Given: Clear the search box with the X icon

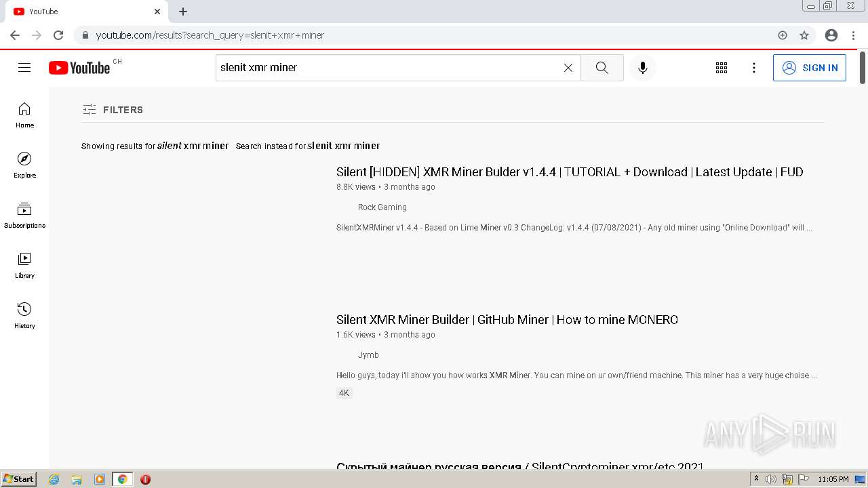Looking at the screenshot, I should pos(568,68).
